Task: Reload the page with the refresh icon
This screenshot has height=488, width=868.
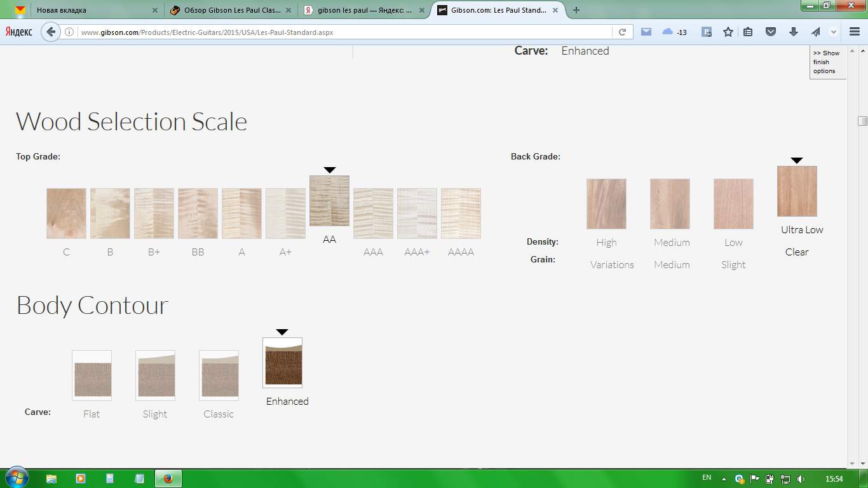Action: point(622,32)
